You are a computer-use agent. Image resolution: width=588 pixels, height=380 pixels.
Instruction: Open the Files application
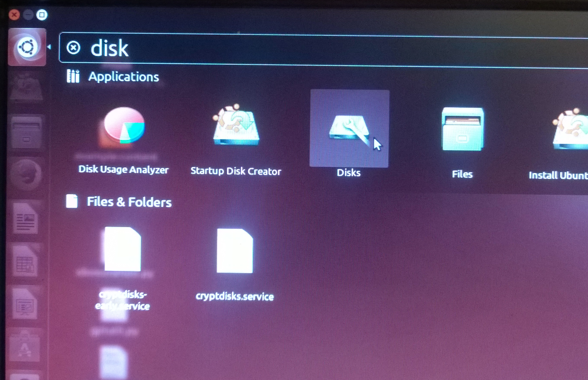coord(463,129)
